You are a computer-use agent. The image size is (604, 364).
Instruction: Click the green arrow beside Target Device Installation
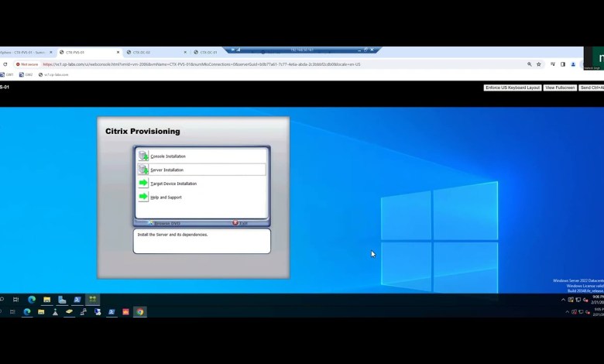pyautogui.click(x=143, y=183)
